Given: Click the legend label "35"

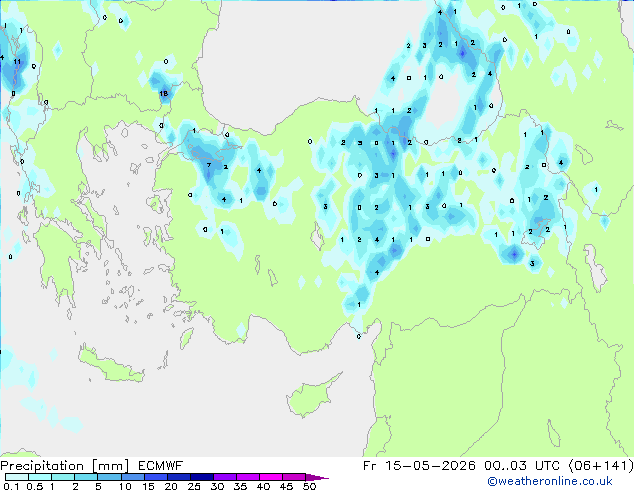Looking at the screenshot, I should tap(240, 486).
